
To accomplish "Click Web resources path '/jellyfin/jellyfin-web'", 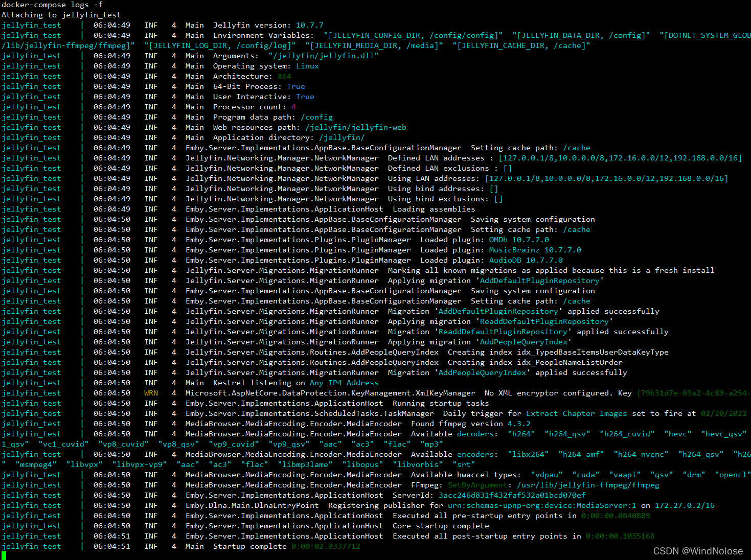I will [356, 127].
